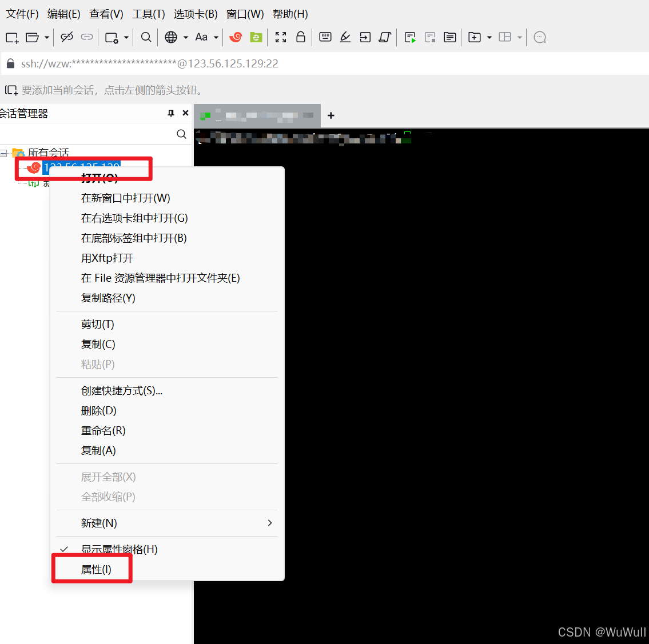
Task: Open the 文件(F) menu
Action: 22,14
